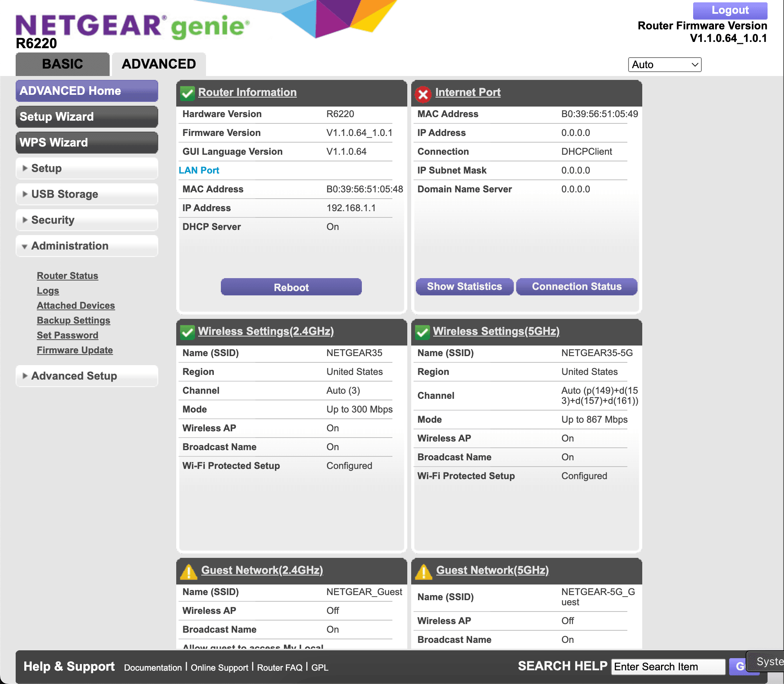Open the Documentation link in the footer
The height and width of the screenshot is (684, 784).
click(x=153, y=668)
